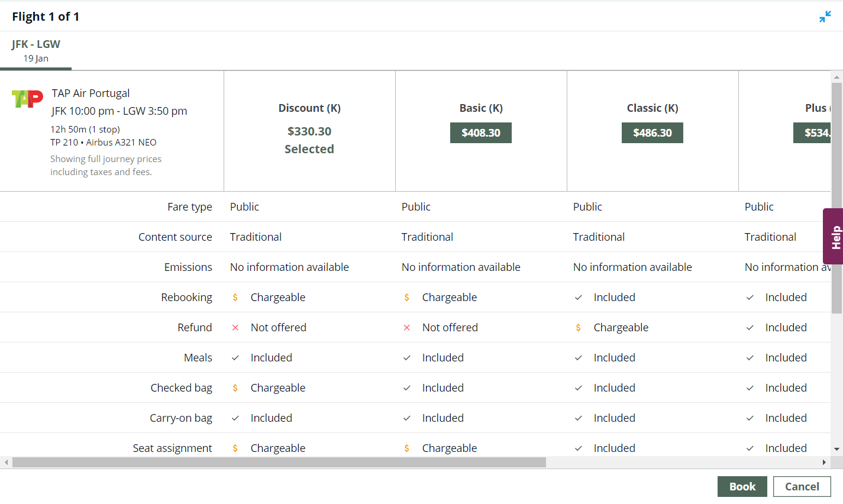Click the dollar icon in Classic Refund row
The image size is (843, 504).
pos(578,328)
